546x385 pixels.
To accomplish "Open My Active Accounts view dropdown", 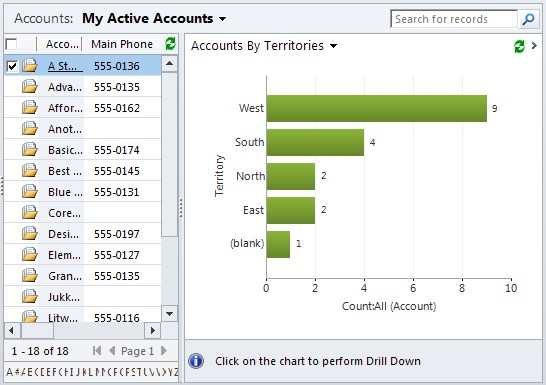I will (223, 19).
